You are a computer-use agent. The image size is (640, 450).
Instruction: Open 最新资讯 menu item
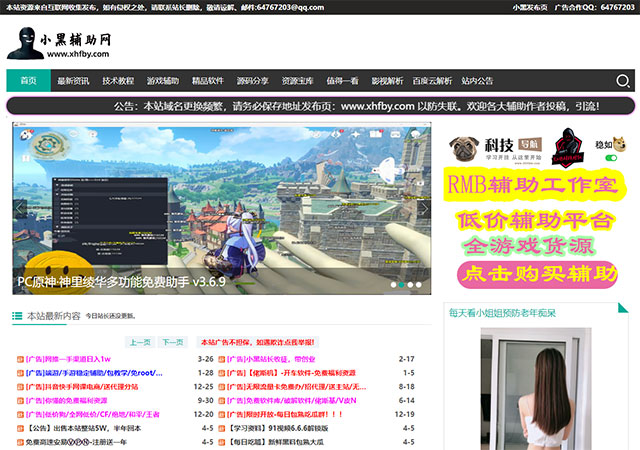point(73,81)
